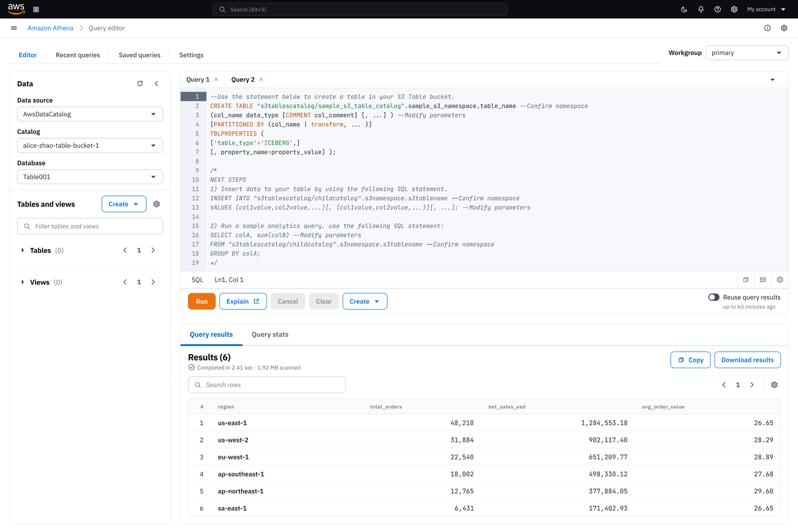Open the notifications bell
Viewport: 798px width, 532px height.
coord(701,9)
